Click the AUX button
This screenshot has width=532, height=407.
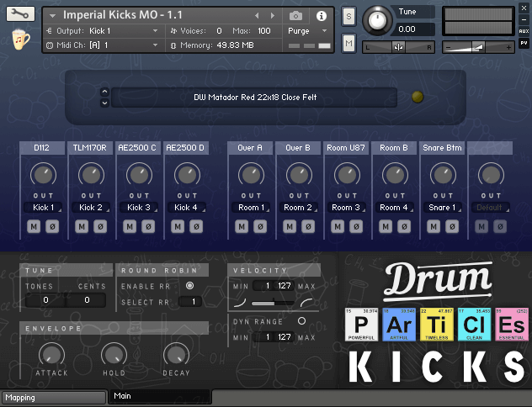point(524,31)
